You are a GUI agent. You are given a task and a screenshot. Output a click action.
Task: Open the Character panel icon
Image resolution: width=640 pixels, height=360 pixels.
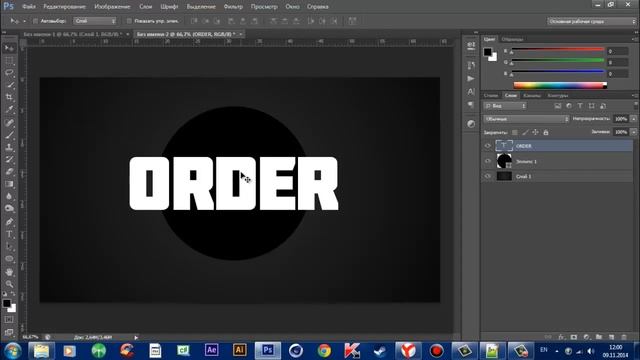point(471,92)
